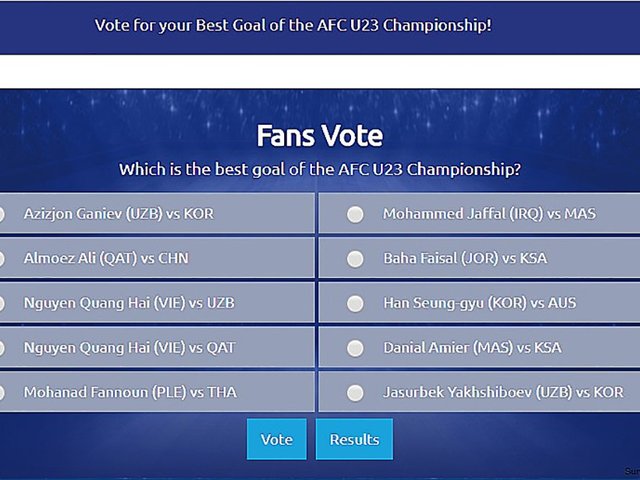Viewport: 640px width, 480px height.
Task: Click the Jasurbek Yakhshiboev (UZB) vs KOR label
Action: (x=502, y=392)
